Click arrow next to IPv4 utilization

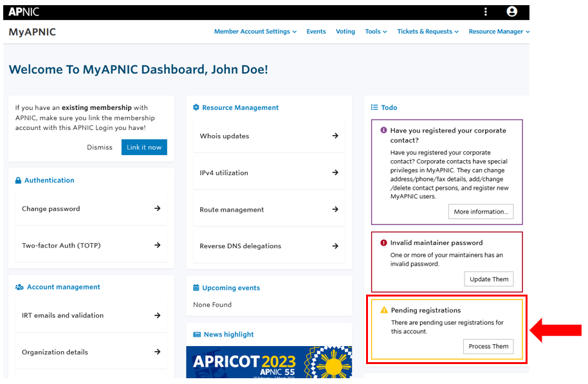(335, 172)
